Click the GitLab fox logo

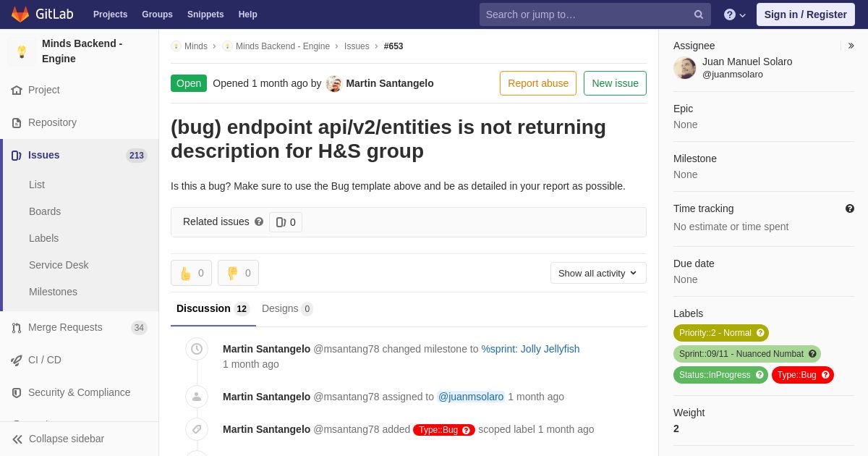tap(20, 14)
